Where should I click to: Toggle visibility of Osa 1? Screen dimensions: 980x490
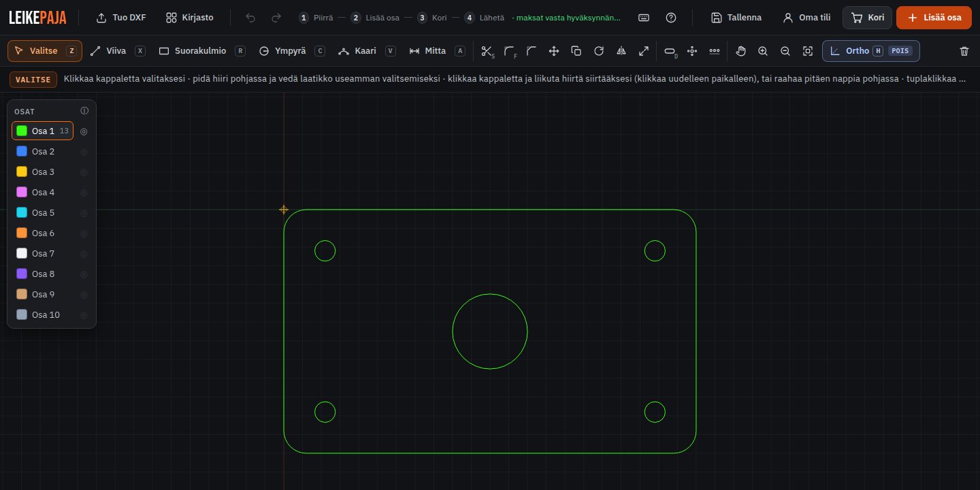pyautogui.click(x=84, y=131)
